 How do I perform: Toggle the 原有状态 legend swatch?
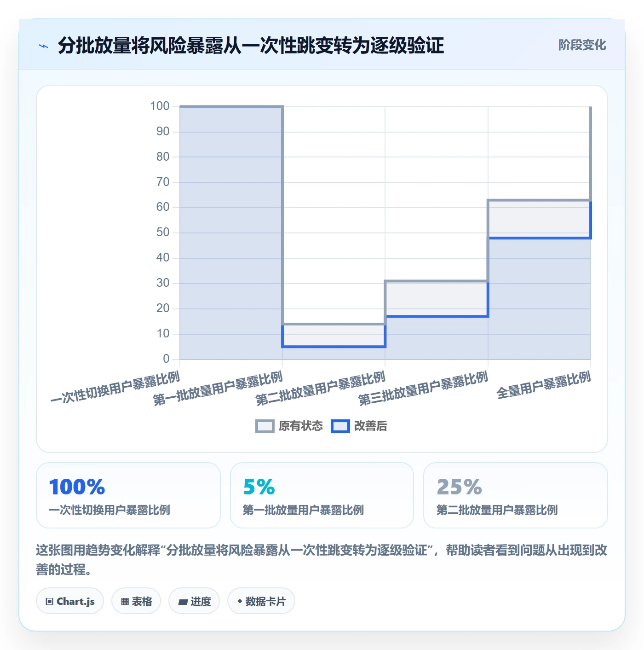pos(264,426)
